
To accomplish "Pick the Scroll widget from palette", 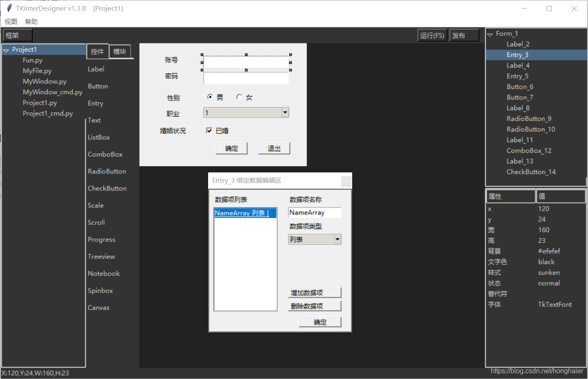I will [x=96, y=222].
